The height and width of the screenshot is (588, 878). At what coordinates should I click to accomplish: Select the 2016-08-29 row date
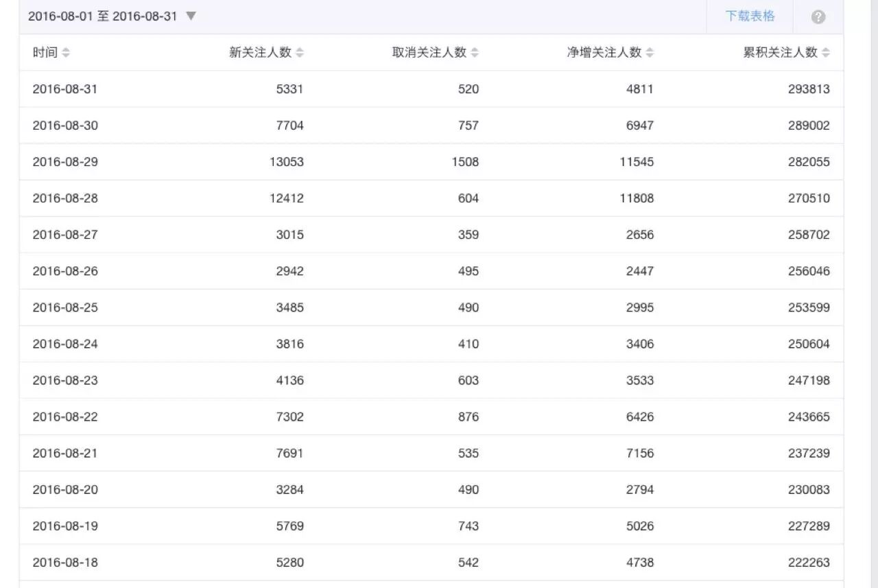pos(65,162)
